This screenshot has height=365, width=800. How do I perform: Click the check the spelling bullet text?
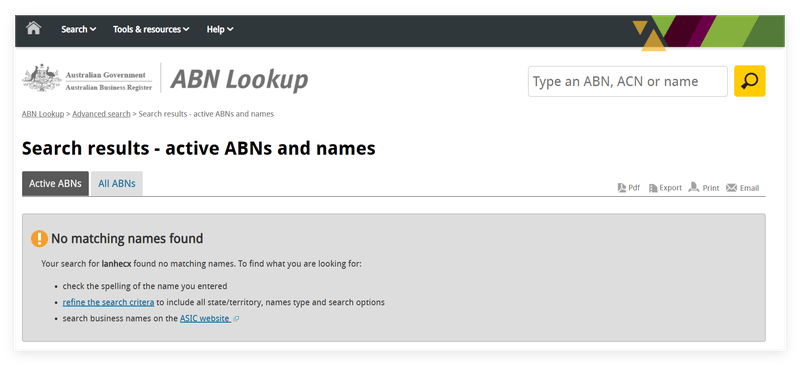(145, 286)
